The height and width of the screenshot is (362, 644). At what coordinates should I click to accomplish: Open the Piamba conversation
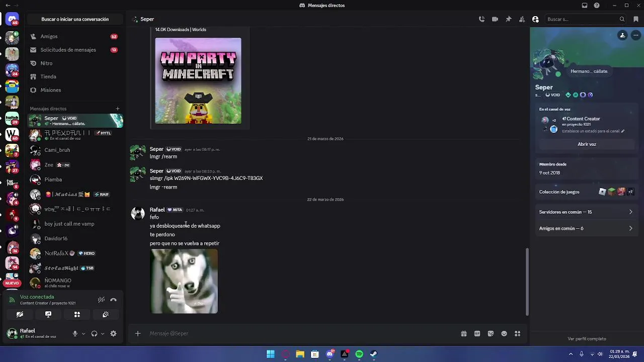[74, 179]
